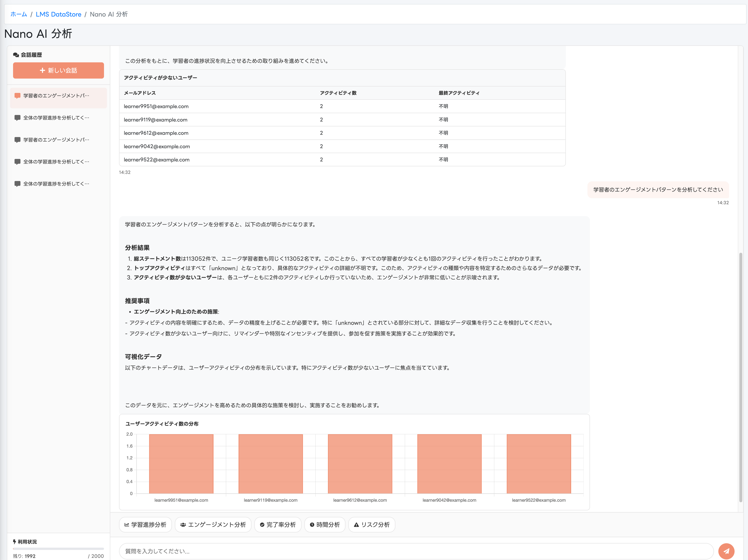Open the last conversation in history list
Viewport: 748px width, 560px height.
56,183
